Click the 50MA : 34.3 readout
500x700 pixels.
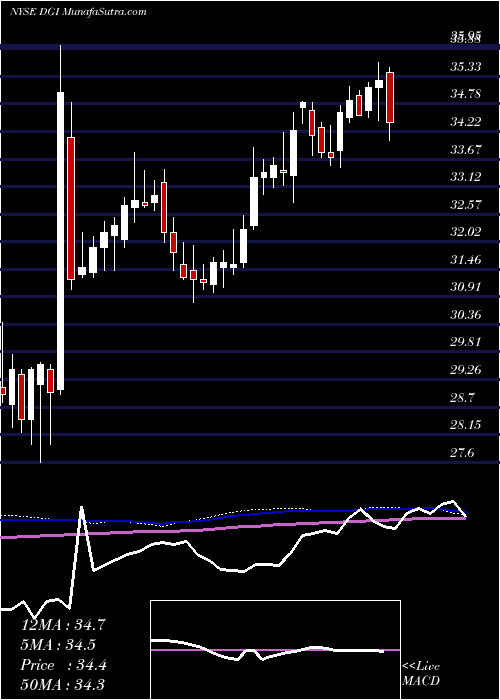pyautogui.click(x=62, y=685)
